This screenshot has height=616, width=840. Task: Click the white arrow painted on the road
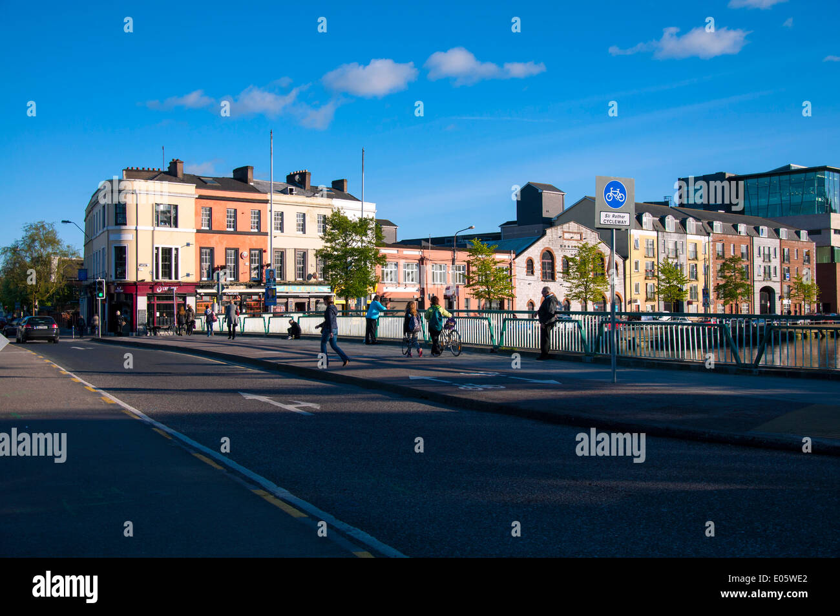pos(280,402)
